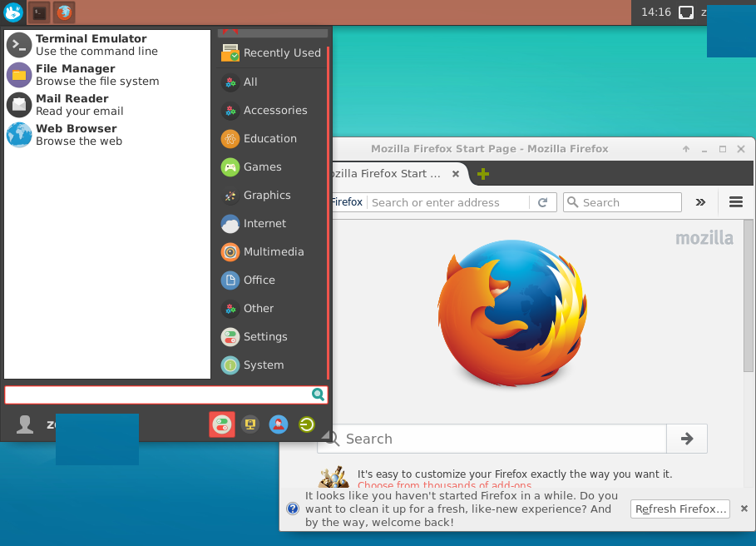Click the Whisker menu mouse icon in panel
The height and width of the screenshot is (546, 756).
[13, 12]
